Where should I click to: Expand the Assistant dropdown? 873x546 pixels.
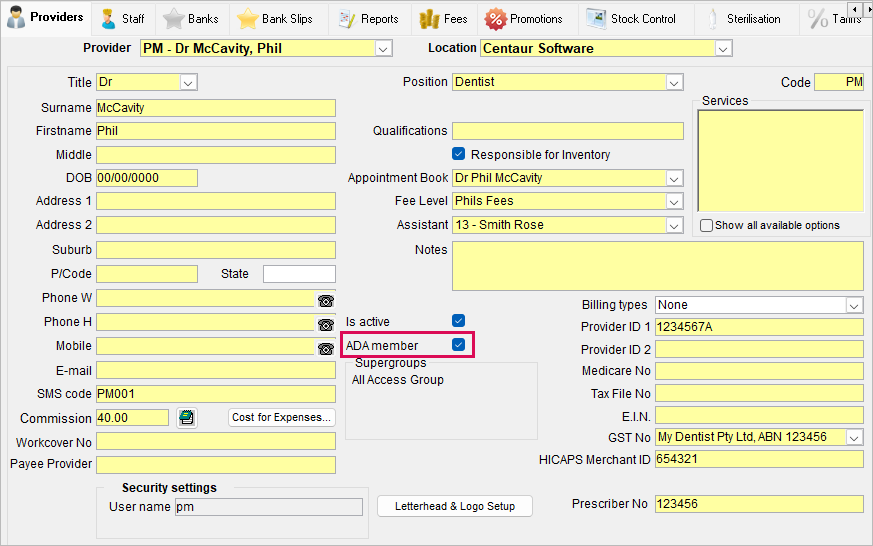[x=674, y=225]
